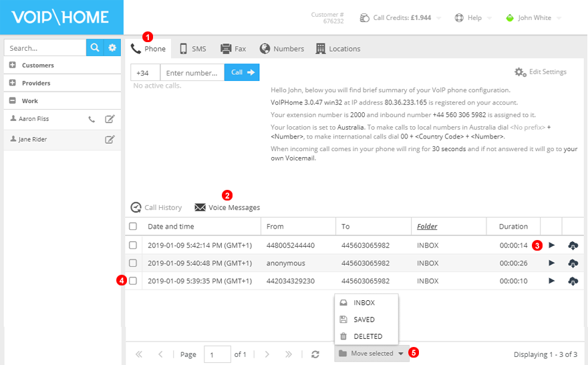The height and width of the screenshot is (365, 588).
Task: Choose SAVED from the move folder menu
Action: 364,320
